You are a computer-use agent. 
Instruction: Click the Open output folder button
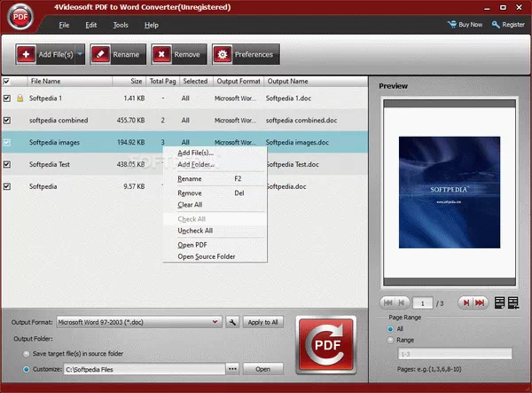pyautogui.click(x=263, y=369)
